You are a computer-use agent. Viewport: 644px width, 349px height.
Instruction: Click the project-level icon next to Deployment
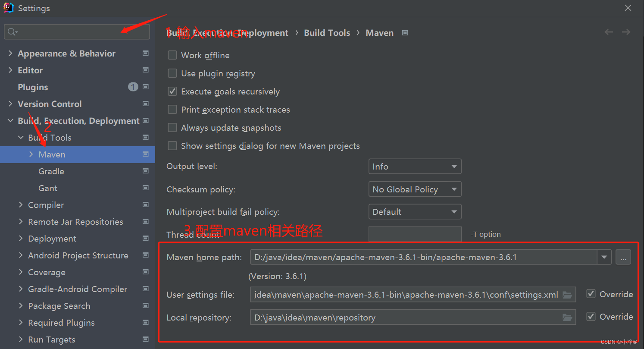point(146,239)
